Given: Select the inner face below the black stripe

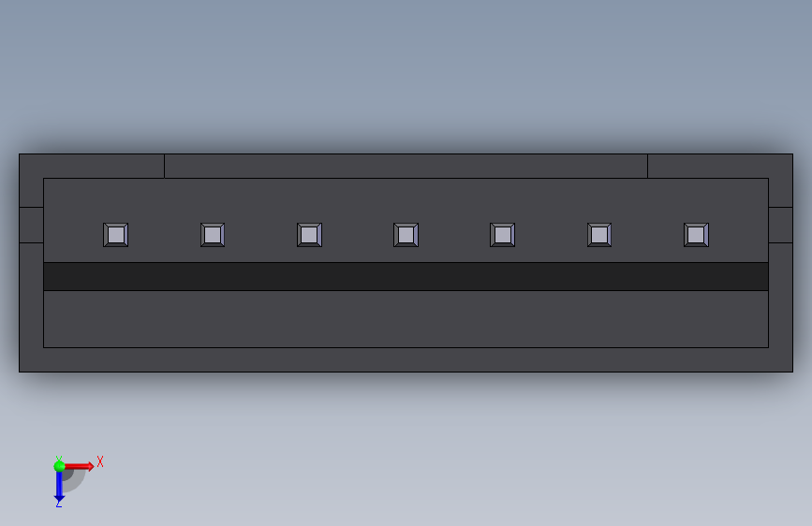Looking at the screenshot, I should click(406, 319).
